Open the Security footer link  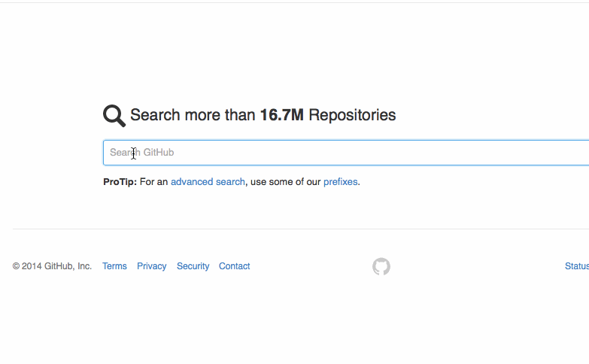193,266
